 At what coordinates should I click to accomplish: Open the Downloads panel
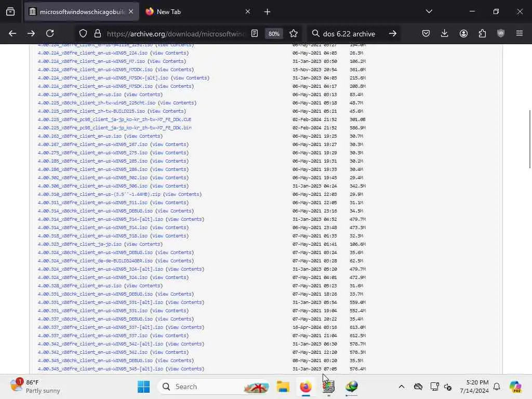point(445,33)
